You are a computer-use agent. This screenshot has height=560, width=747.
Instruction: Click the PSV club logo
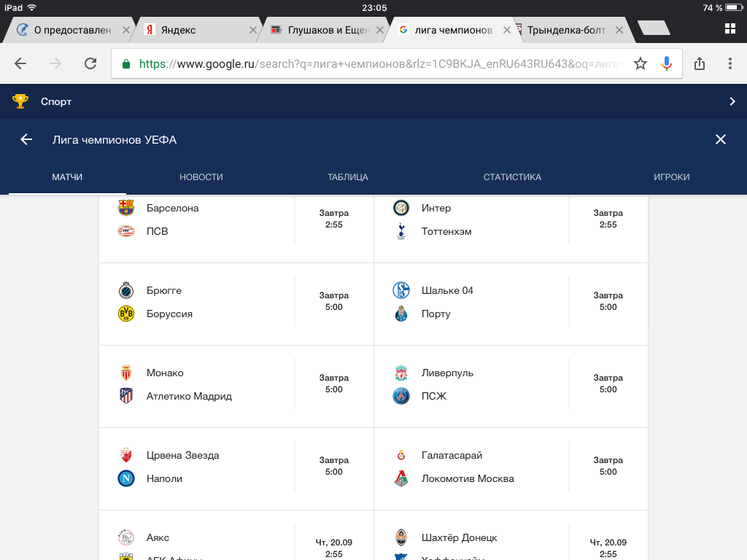point(126,231)
